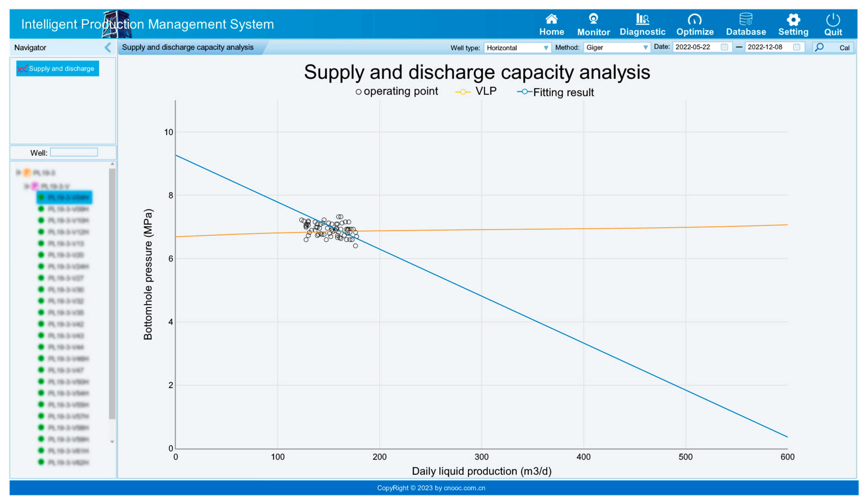Select Supply and discharge navigator item
Viewport: 865px width, 504px height.
pyautogui.click(x=57, y=69)
